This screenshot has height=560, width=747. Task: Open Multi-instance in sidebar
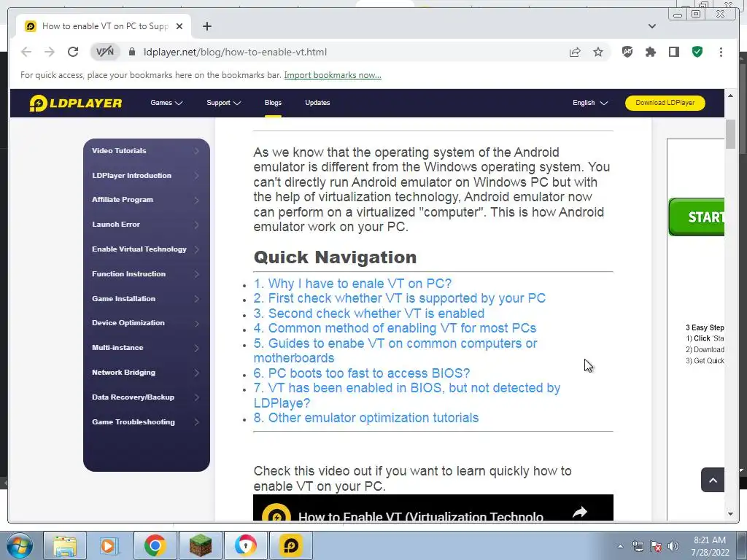click(x=146, y=348)
